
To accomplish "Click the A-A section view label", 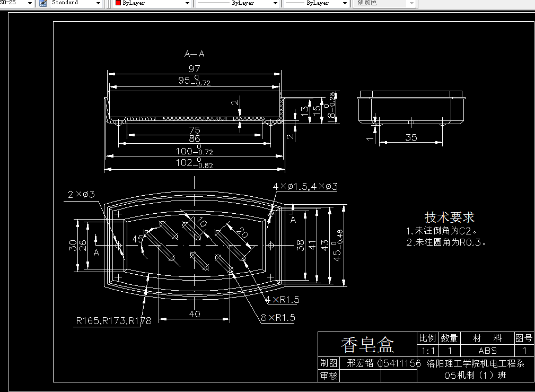I will coord(194,54).
